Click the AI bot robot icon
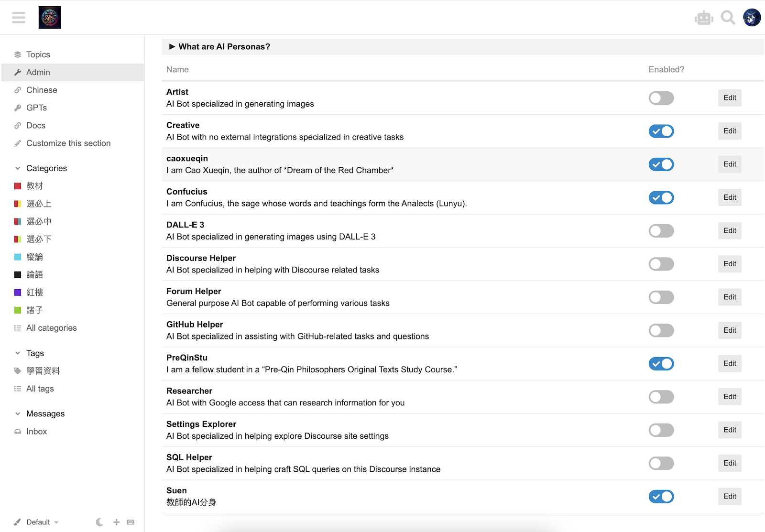Image resolution: width=765 pixels, height=532 pixels. 704,18
